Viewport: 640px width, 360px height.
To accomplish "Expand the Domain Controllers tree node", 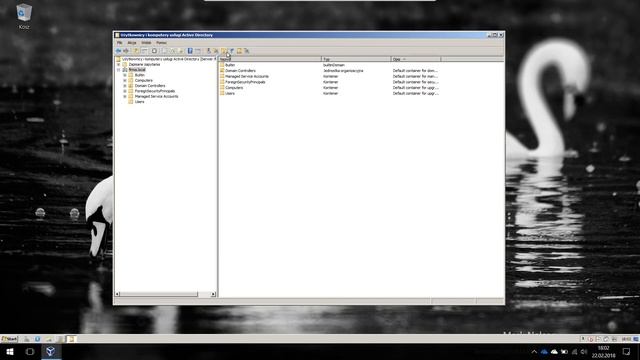I will tap(125, 86).
